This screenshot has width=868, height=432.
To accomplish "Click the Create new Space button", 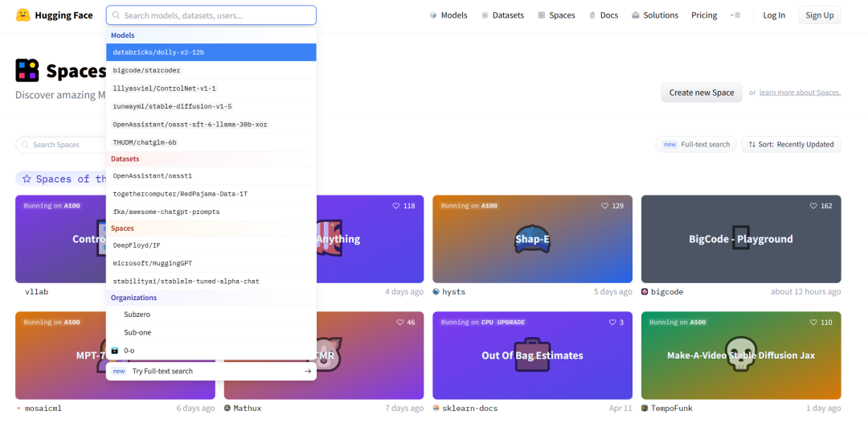I will point(702,93).
